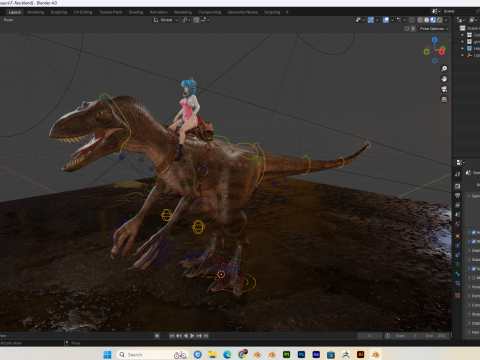This screenshot has width=480, height=360.
Task: Click the Scene name field
Action: tap(461, 11)
